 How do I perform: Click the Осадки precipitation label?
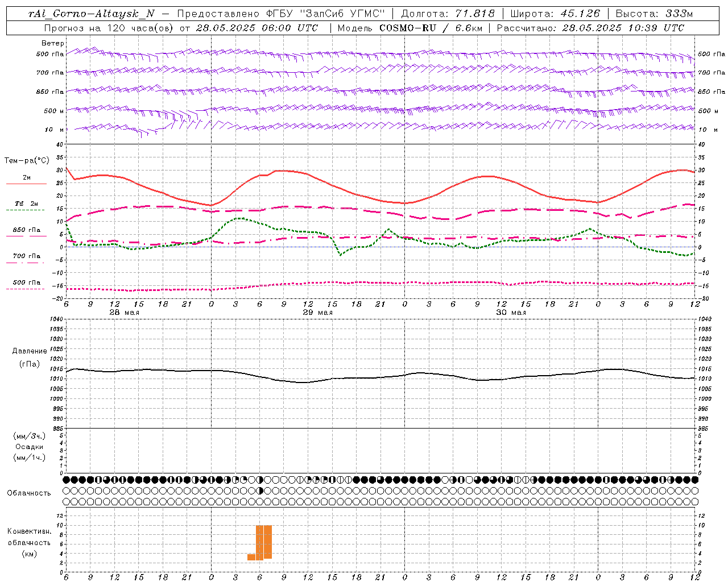tap(30, 447)
